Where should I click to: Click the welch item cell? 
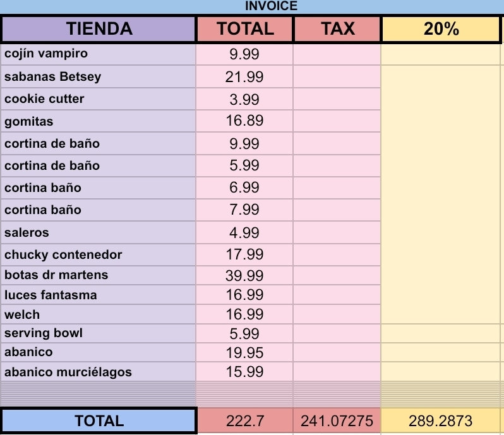(99, 314)
